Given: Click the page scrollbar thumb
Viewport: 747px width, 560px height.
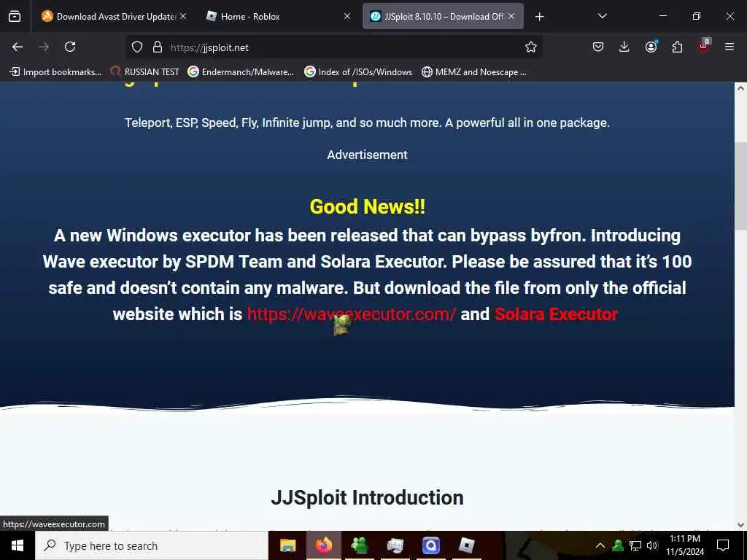Looking at the screenshot, I should (x=740, y=186).
